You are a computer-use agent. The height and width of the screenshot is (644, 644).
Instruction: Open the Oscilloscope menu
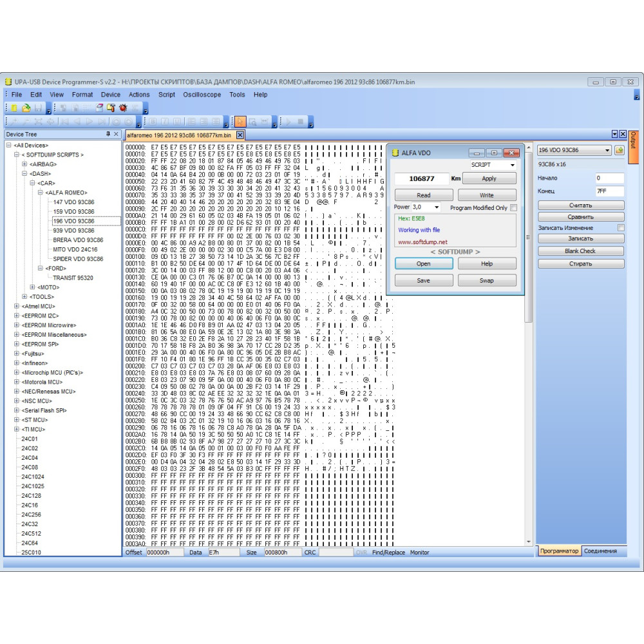(x=202, y=95)
